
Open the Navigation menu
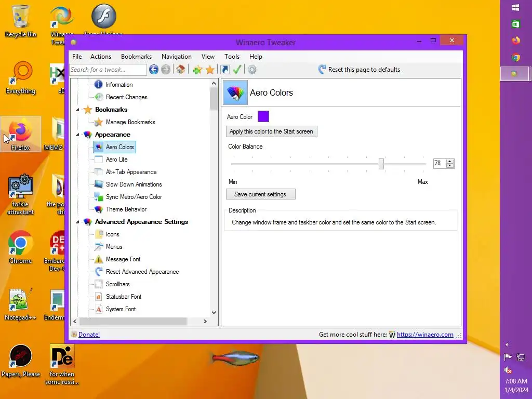tap(177, 57)
